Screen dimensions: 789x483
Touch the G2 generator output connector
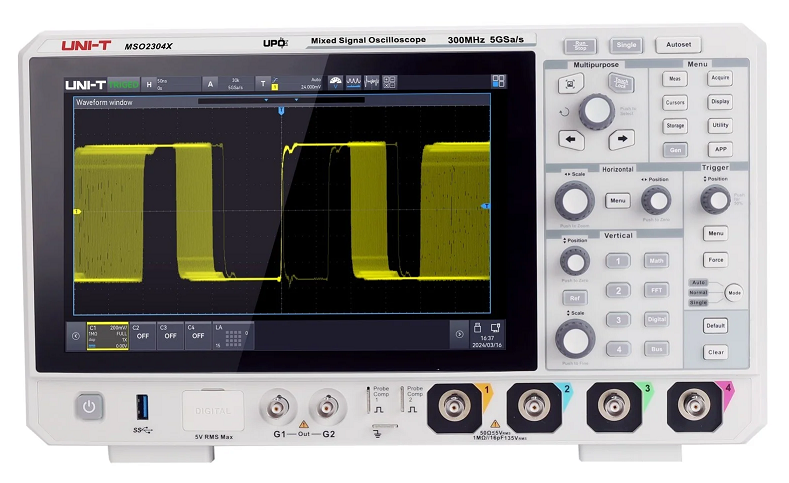[x=328, y=407]
